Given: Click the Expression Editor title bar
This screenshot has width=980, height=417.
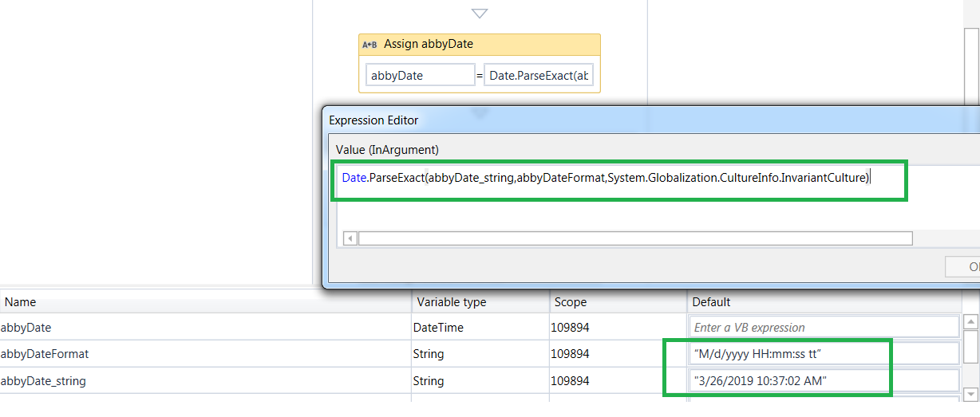Looking at the screenshot, I should [x=651, y=120].
